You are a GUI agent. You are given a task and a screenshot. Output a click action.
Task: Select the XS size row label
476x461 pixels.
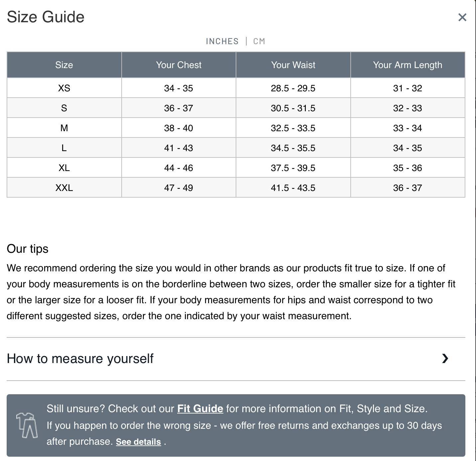pyautogui.click(x=64, y=88)
